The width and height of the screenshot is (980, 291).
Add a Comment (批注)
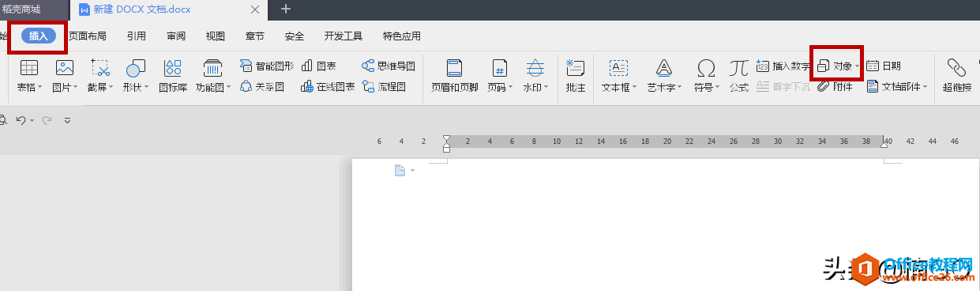576,75
